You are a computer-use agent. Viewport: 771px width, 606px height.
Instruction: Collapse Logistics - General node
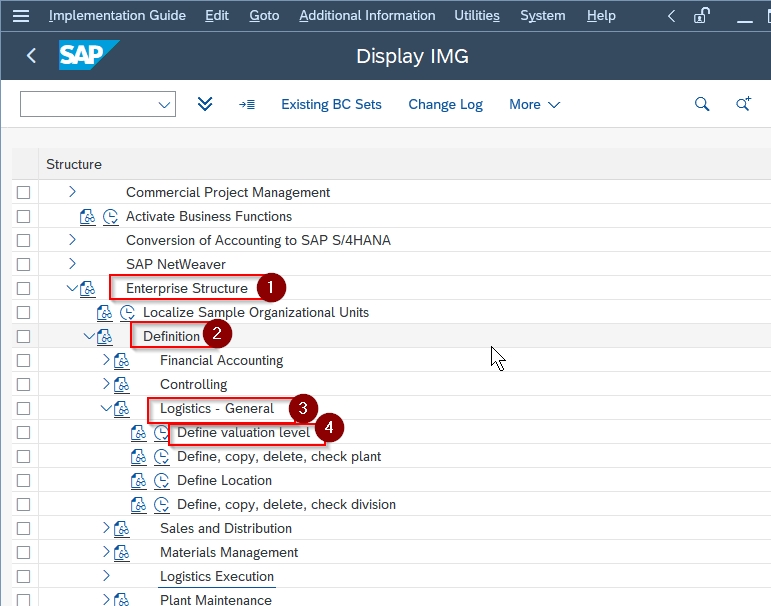tap(106, 408)
